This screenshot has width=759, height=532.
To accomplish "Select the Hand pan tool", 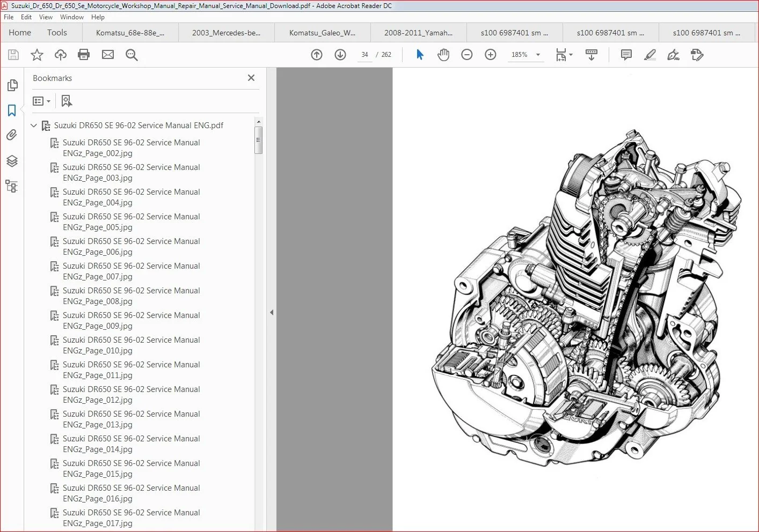I will (443, 55).
